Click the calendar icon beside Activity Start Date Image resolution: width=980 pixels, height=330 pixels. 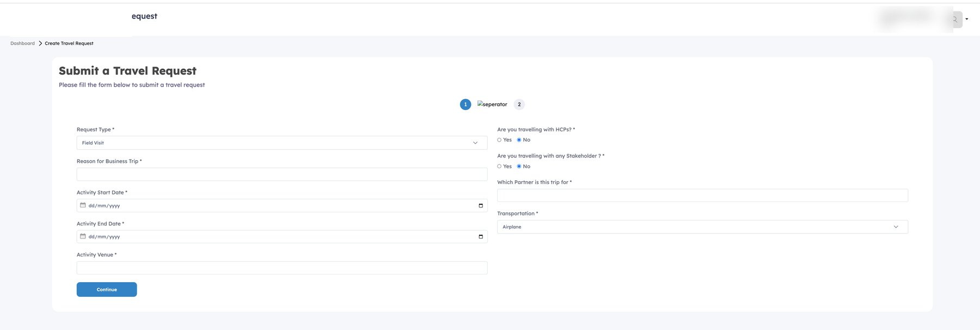point(83,205)
